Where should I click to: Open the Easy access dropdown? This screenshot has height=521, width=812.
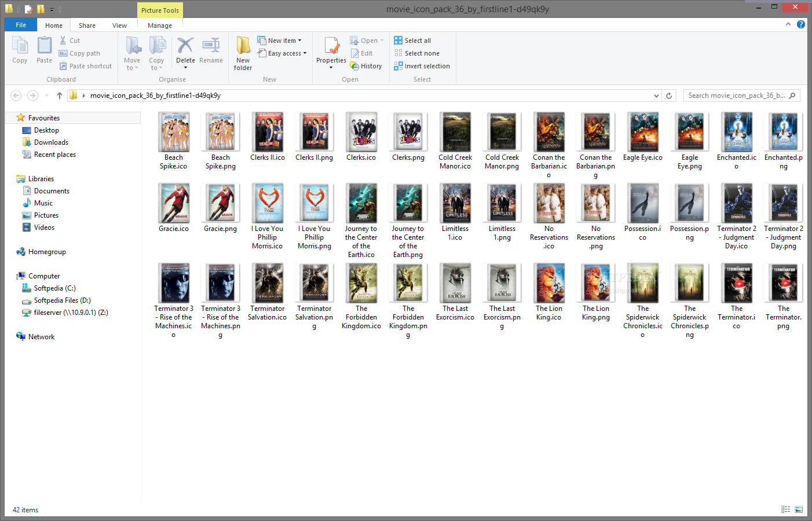(x=282, y=53)
